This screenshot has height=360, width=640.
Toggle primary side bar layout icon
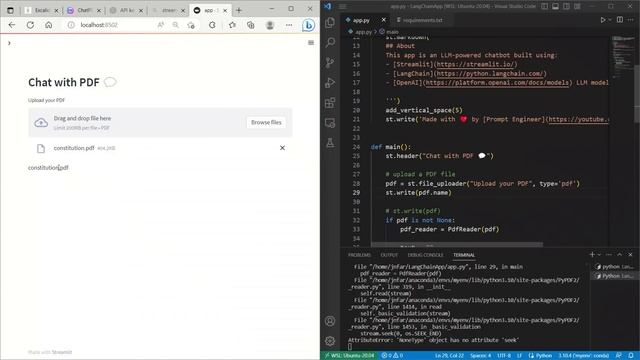(x=544, y=6)
